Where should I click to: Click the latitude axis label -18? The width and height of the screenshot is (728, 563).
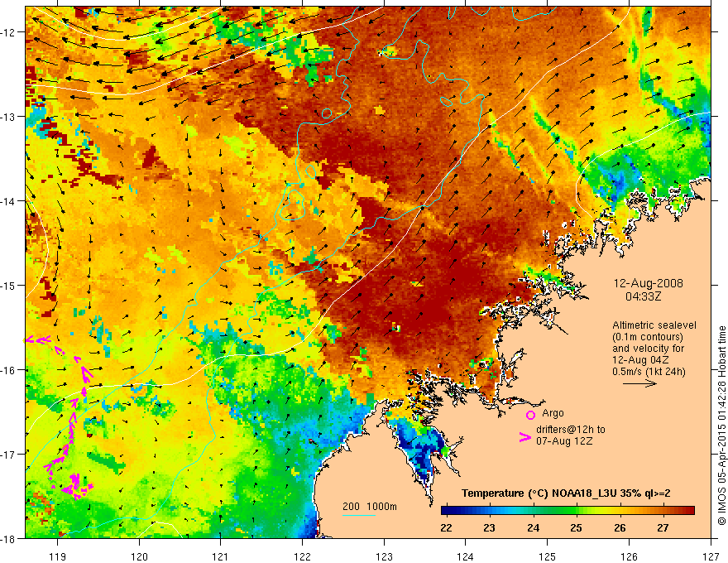pyautogui.click(x=8, y=538)
